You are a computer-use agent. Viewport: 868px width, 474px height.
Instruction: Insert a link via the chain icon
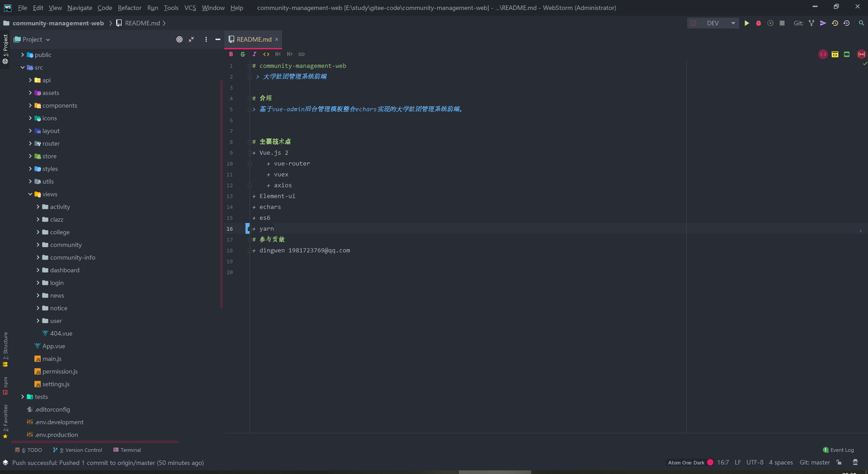(x=302, y=54)
